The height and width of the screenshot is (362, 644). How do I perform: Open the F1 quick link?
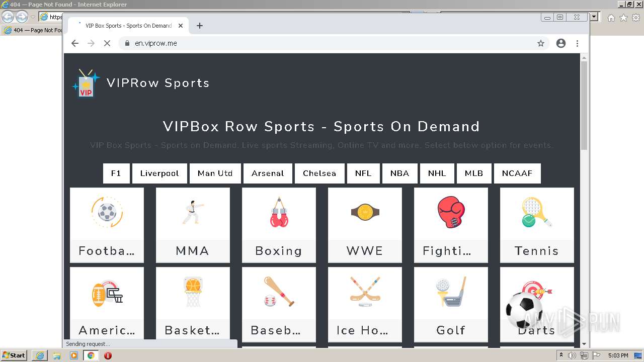coord(116,173)
